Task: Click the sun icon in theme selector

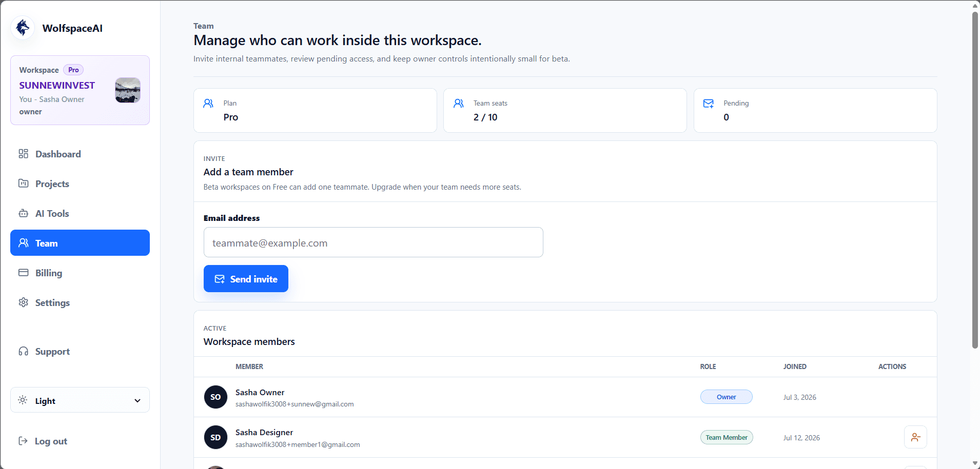Action: pyautogui.click(x=23, y=400)
